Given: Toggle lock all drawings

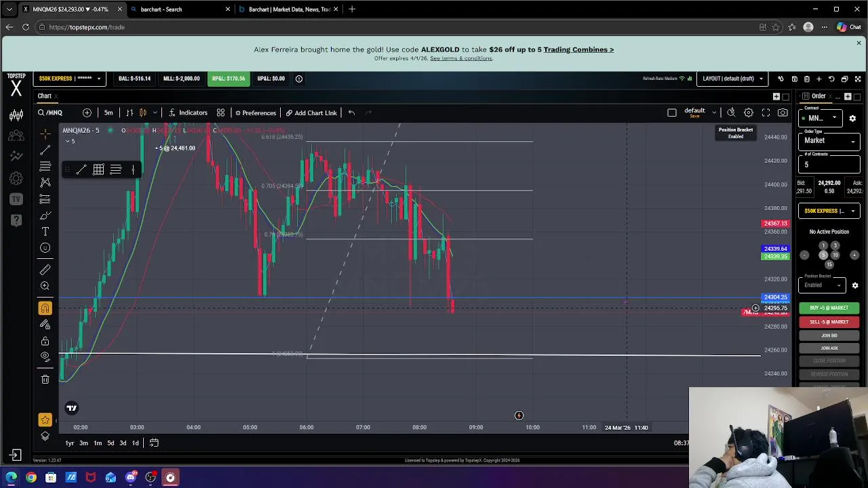Looking at the screenshot, I should pyautogui.click(x=45, y=341).
